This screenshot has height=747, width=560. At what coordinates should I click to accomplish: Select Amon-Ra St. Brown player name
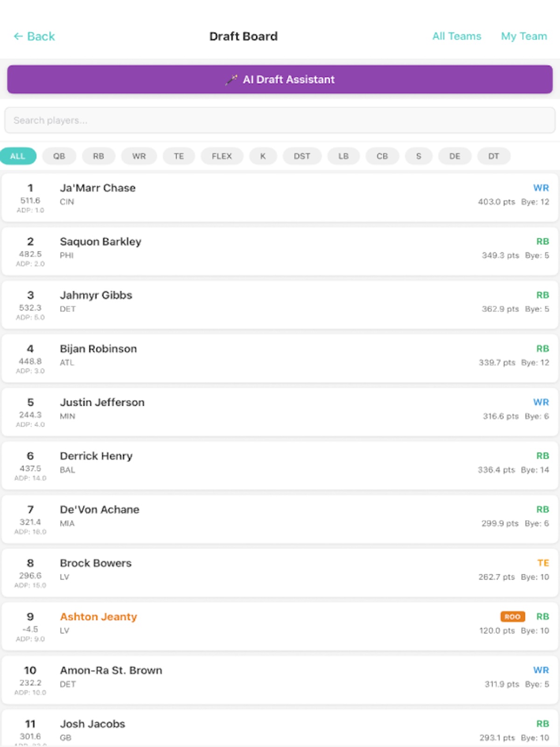111,670
